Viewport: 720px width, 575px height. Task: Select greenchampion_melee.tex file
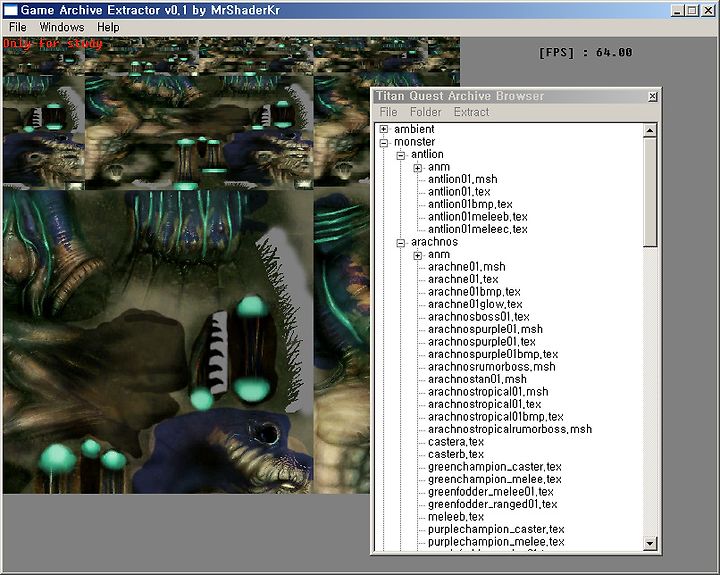(495, 479)
